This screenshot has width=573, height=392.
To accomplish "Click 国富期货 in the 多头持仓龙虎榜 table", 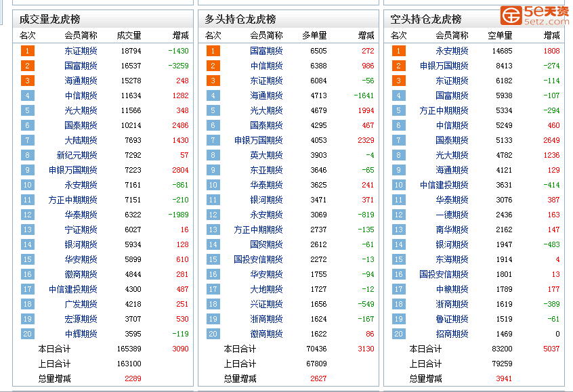I will [x=266, y=51].
